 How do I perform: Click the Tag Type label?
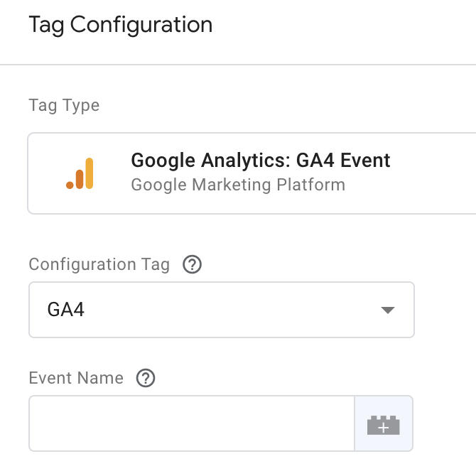click(64, 105)
